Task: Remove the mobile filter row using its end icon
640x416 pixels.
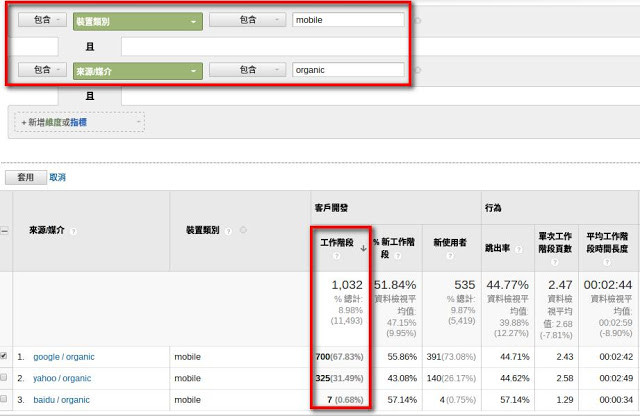Action: click(x=417, y=20)
